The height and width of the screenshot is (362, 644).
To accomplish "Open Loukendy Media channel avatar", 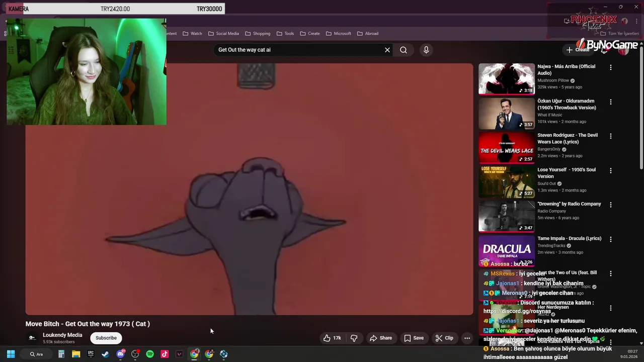I will (x=32, y=338).
